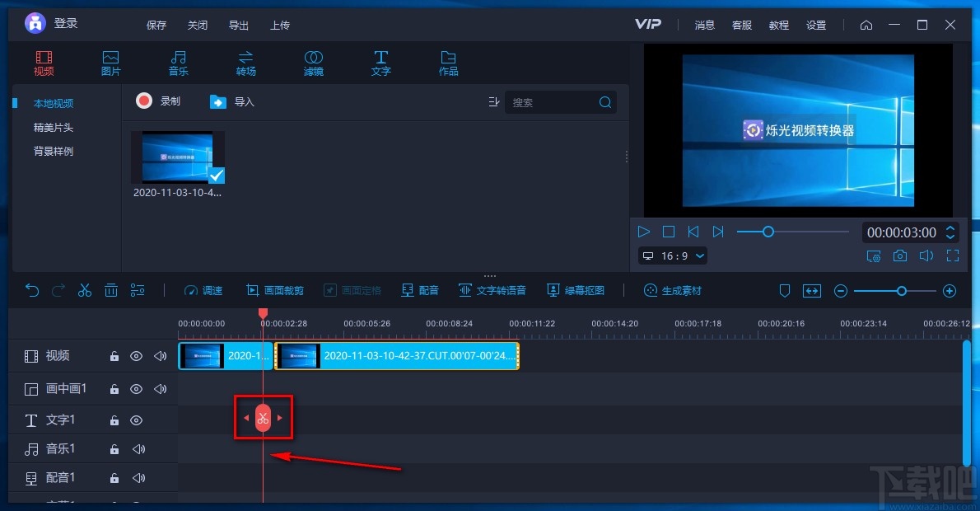
Task: Open the 图片 media tab
Action: (110, 63)
